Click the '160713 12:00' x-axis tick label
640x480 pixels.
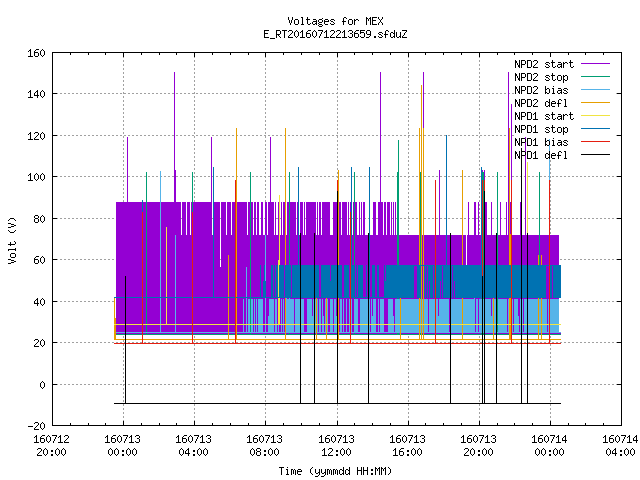click(336, 446)
